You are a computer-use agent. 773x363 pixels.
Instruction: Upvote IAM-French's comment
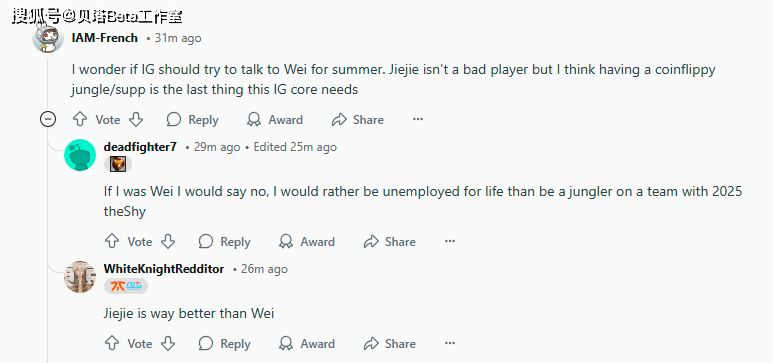pyautogui.click(x=80, y=119)
